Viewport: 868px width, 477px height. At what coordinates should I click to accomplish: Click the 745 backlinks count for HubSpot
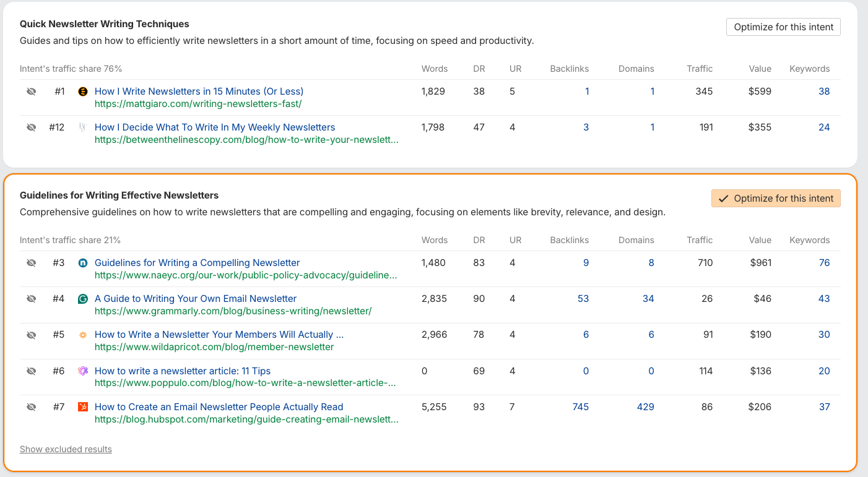point(580,406)
